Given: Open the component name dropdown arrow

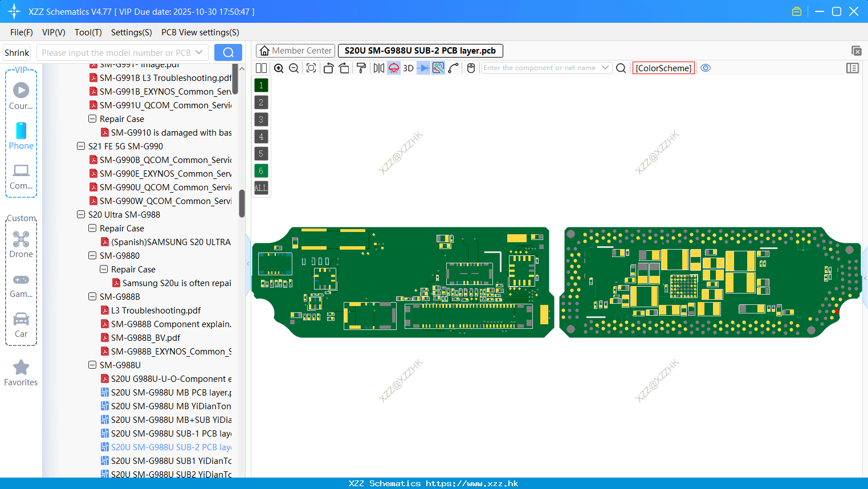Looking at the screenshot, I should click(x=605, y=68).
